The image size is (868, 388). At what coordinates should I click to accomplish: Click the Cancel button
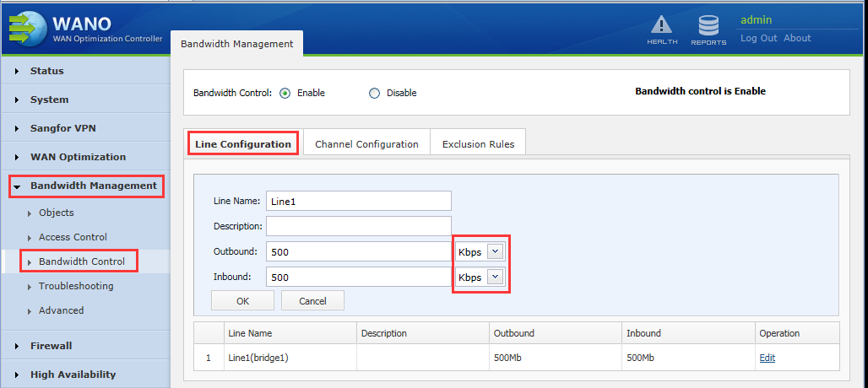tap(312, 301)
